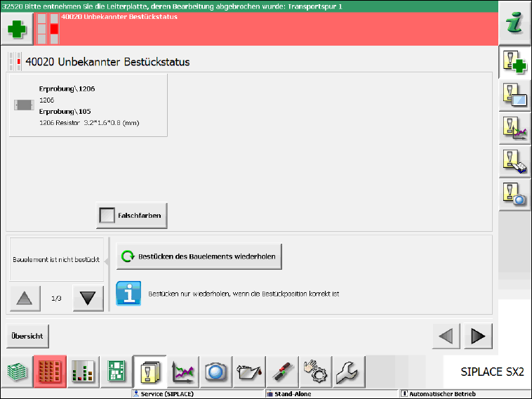Screen dimensions: 532x399
Task: Open the statistics line graph icon
Action: [183, 372]
